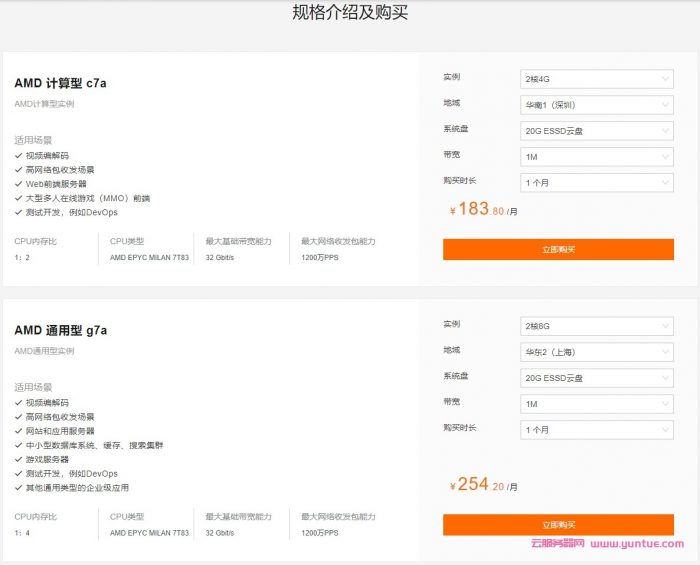This screenshot has width=700, height=565.
Task: Click the checkmark beside Web前端服务器
Action: coord(19,184)
